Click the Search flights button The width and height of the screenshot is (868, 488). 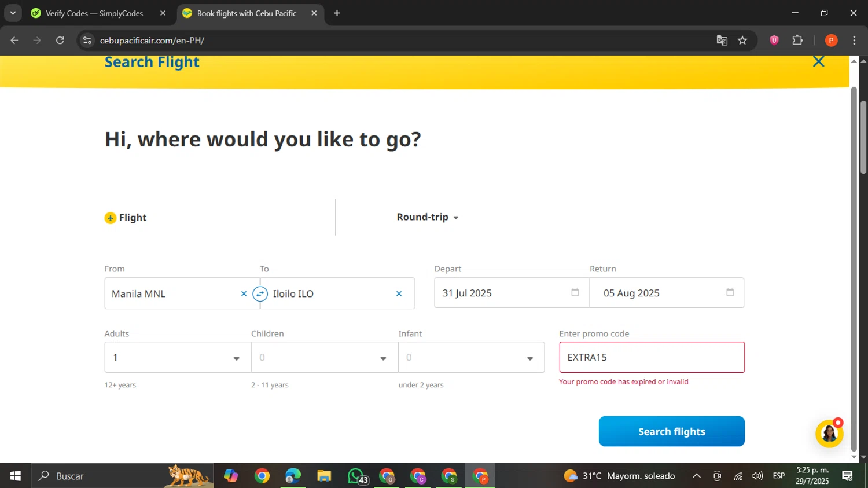(672, 431)
